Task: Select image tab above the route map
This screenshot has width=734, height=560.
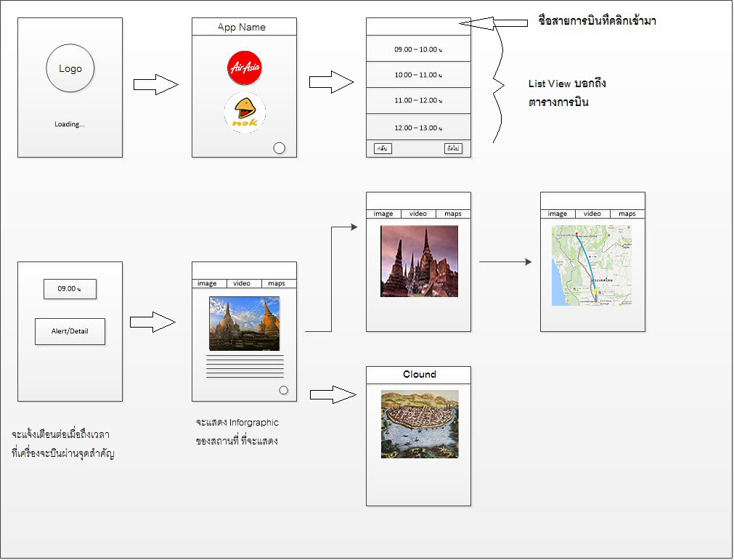Action: point(558,214)
